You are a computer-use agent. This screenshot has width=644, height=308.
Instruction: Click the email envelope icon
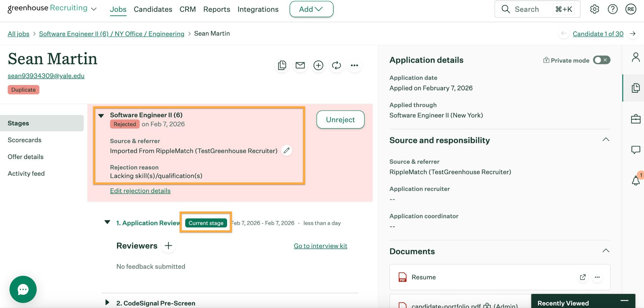click(x=300, y=65)
